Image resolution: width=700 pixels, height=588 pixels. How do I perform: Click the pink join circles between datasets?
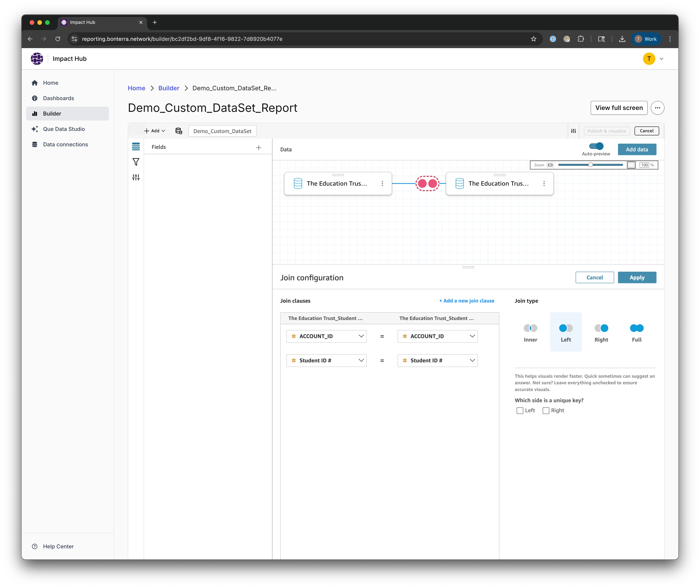coord(427,183)
